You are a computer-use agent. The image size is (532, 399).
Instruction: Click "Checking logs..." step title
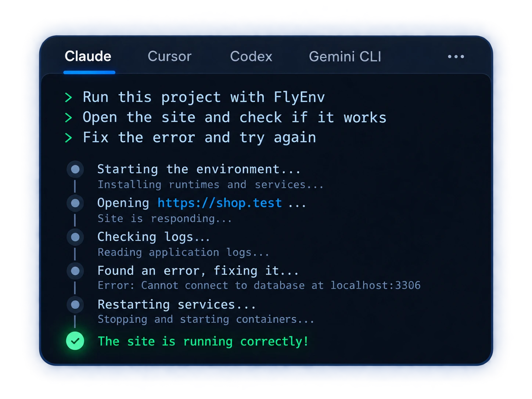click(x=154, y=237)
